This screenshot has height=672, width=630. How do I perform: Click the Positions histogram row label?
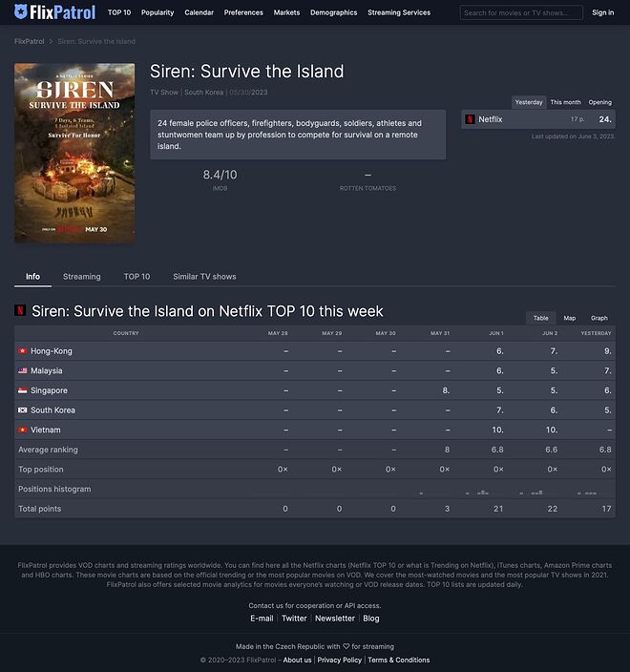tap(54, 489)
